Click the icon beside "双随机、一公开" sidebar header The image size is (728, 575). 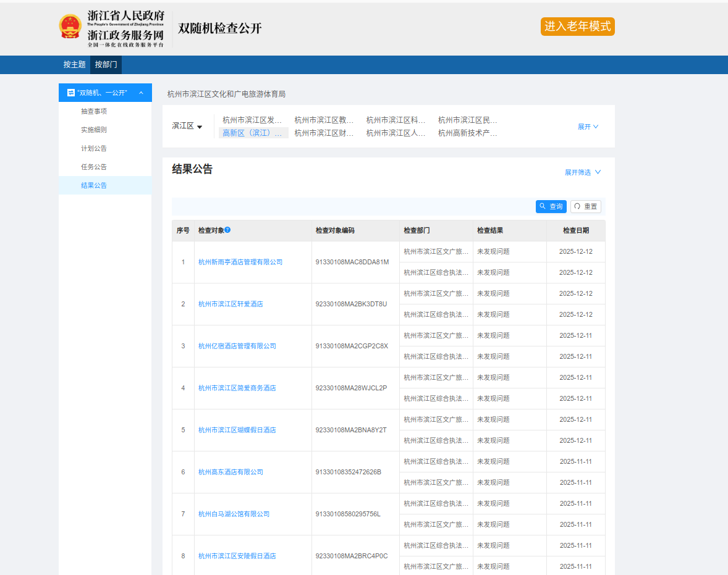pos(71,93)
